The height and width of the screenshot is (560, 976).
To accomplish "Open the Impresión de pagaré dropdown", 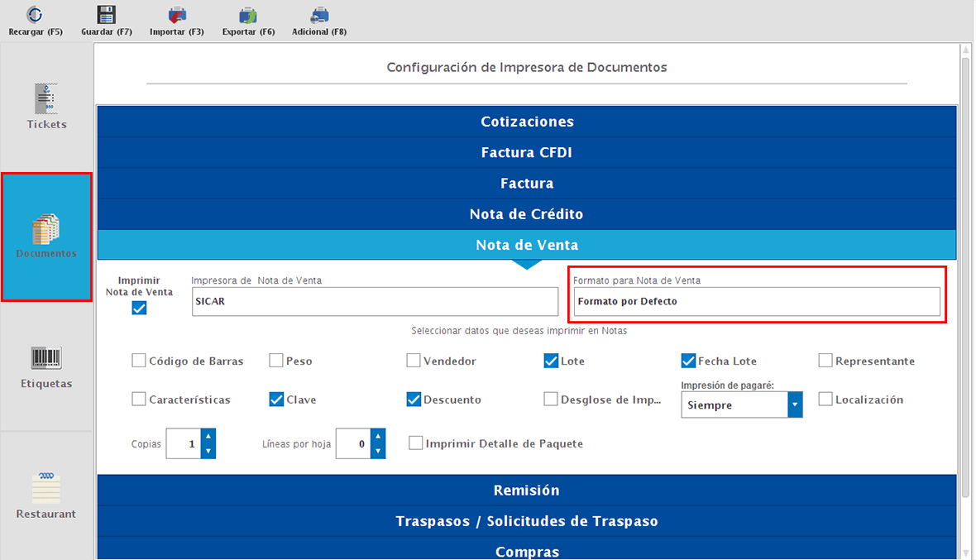I will 795,404.
